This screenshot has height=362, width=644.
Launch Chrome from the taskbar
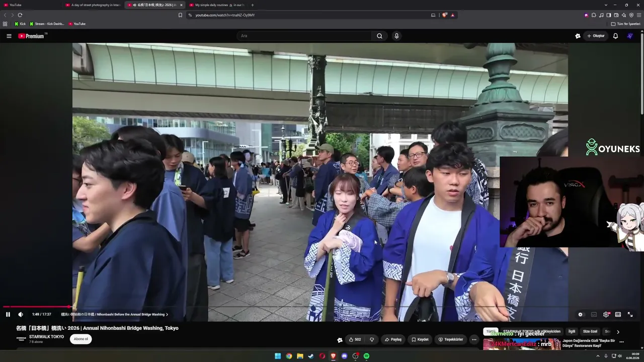[289, 356]
